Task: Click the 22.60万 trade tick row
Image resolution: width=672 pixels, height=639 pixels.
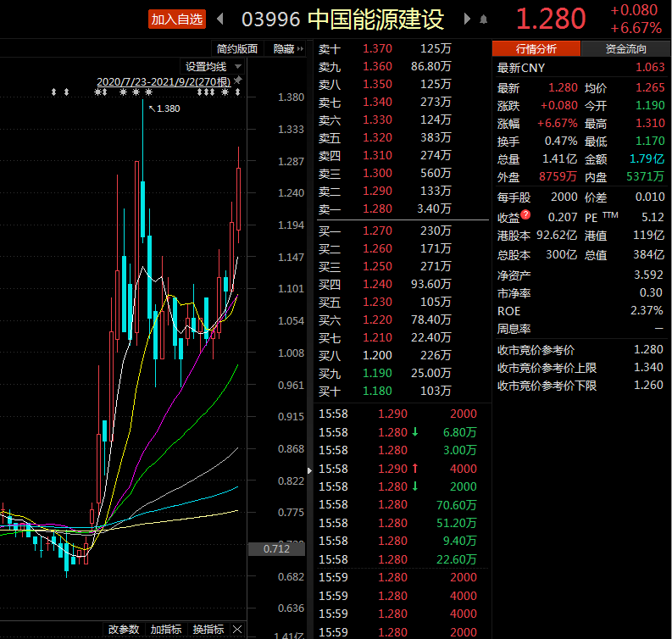Action: click(402, 559)
